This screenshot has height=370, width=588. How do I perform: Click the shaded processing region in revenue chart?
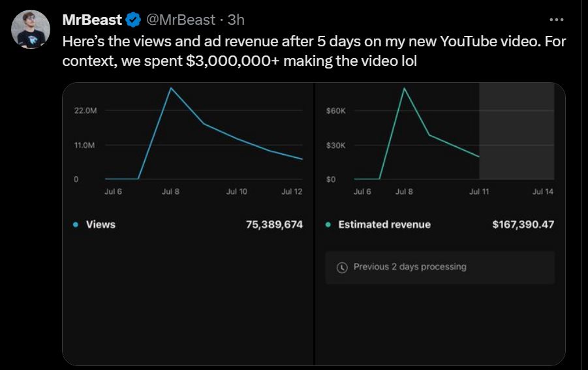click(517, 131)
